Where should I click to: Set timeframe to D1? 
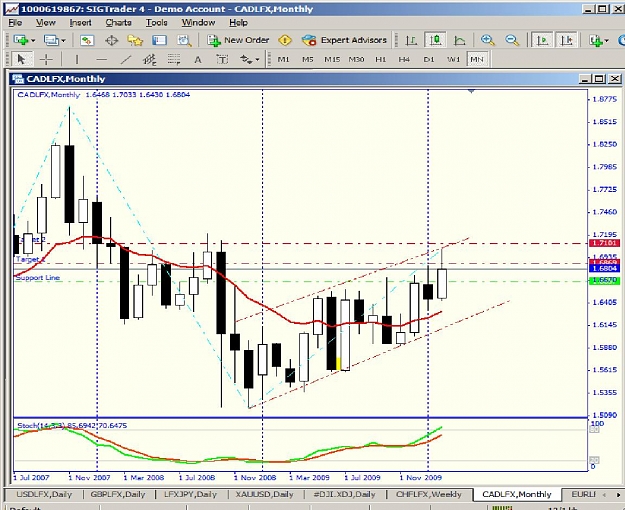[428, 59]
